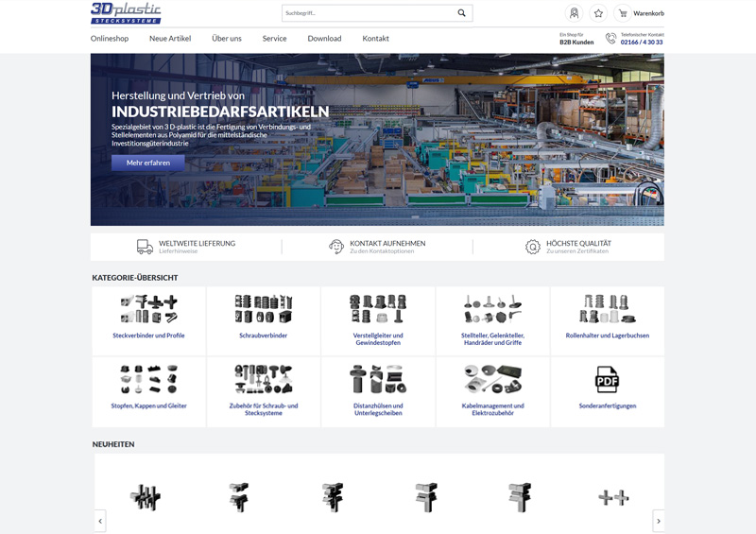Open the Sonderanfertigungen PDF icon
This screenshot has width=756, height=534.
[607, 380]
